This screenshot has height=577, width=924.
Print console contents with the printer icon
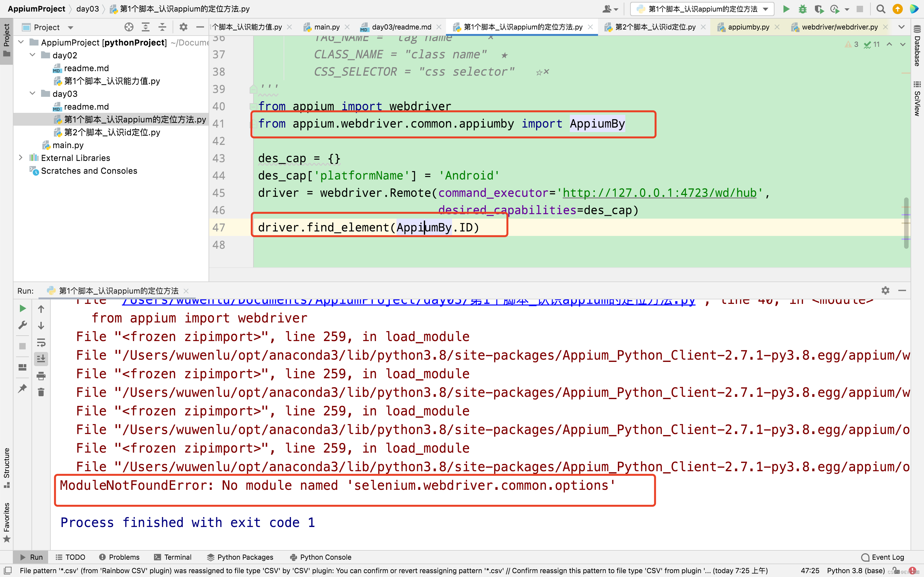click(41, 376)
